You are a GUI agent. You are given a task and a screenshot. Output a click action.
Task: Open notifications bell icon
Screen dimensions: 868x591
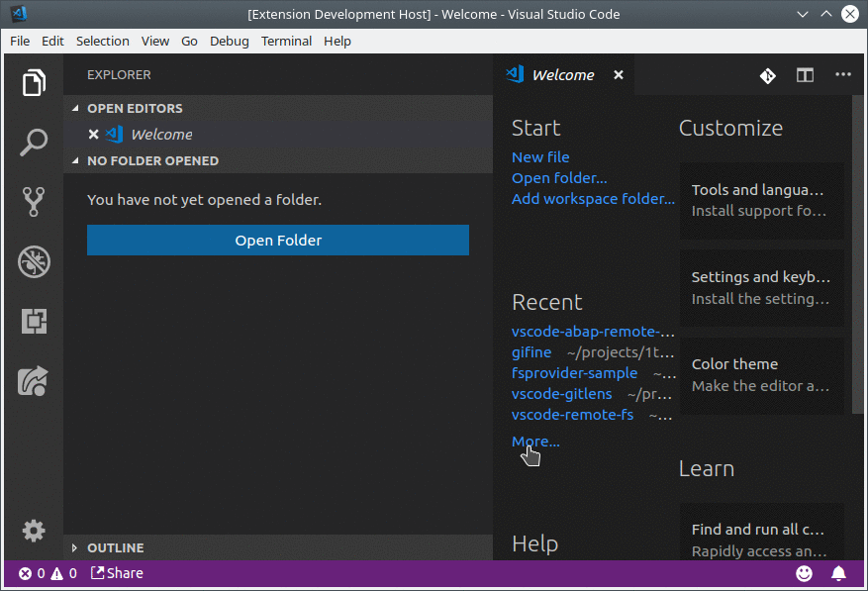pos(838,573)
